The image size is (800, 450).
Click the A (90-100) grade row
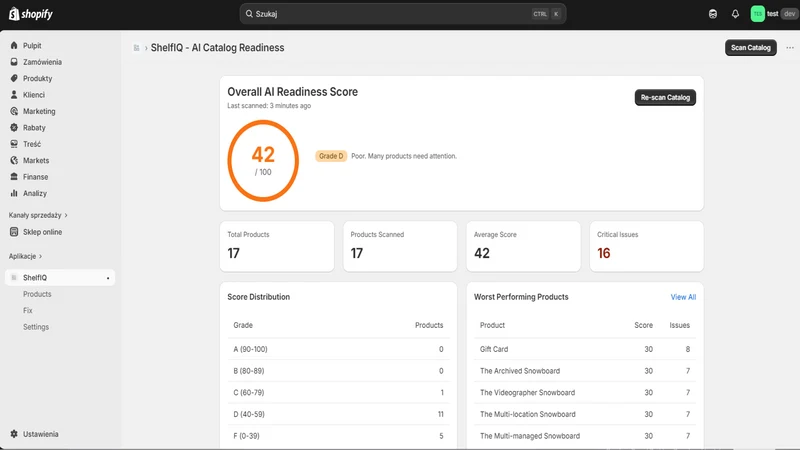[338, 349]
